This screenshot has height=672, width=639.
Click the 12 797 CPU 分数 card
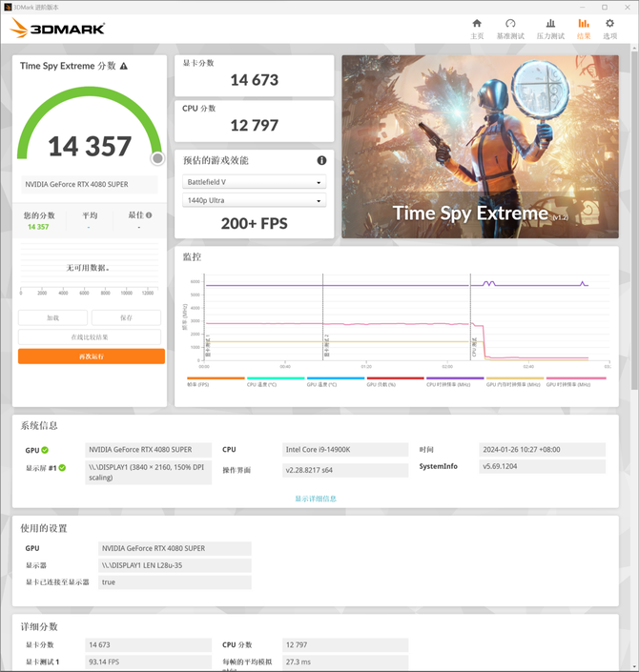click(x=255, y=121)
